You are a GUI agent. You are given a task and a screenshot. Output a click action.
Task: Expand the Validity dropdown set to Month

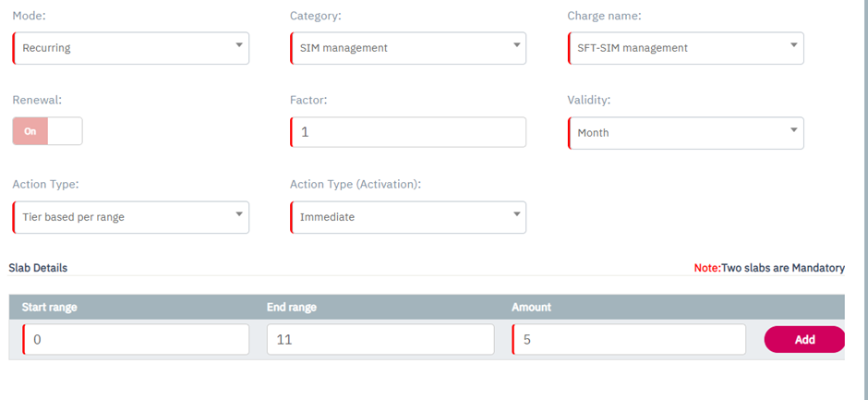tap(684, 133)
